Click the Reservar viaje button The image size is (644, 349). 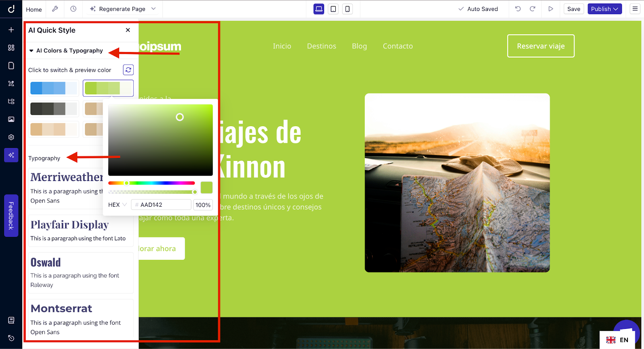click(x=541, y=46)
